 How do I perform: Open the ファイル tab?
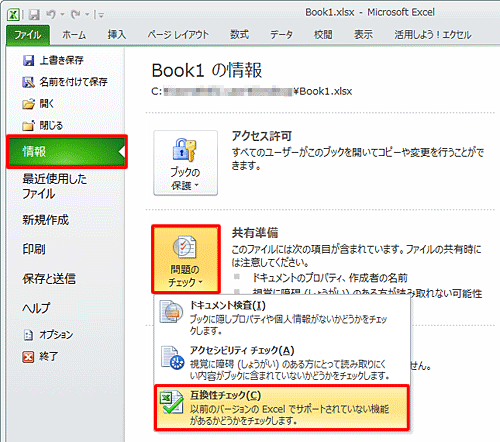pyautogui.click(x=28, y=35)
